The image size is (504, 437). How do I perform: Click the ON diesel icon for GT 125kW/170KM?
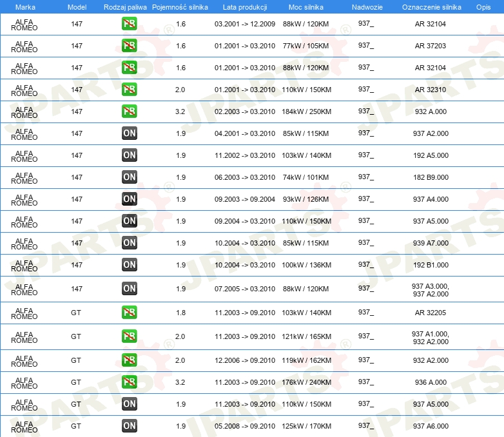[x=129, y=426]
